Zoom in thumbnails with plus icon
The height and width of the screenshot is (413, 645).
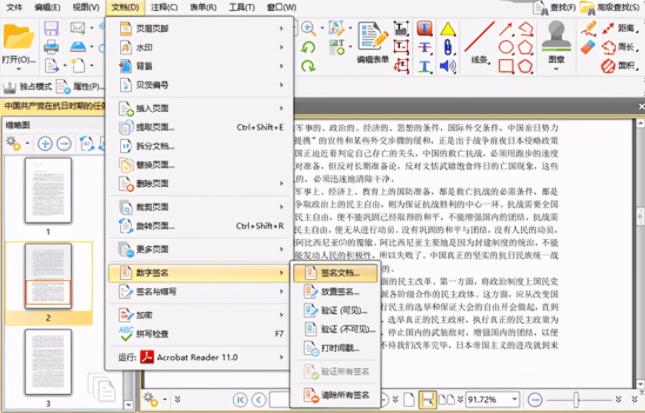point(45,143)
